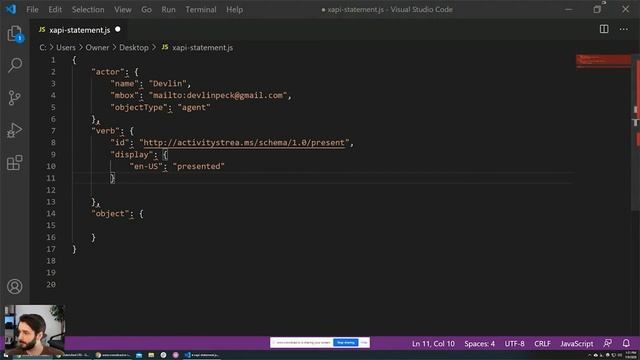640x360 pixels.
Task: Click the "verb" key on line 7
Action: pos(105,131)
